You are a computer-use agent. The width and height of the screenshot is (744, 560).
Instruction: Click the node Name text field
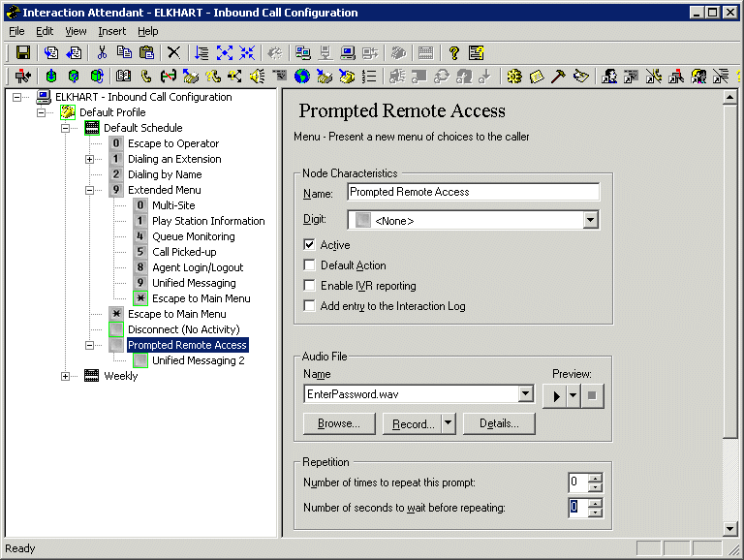coord(473,192)
